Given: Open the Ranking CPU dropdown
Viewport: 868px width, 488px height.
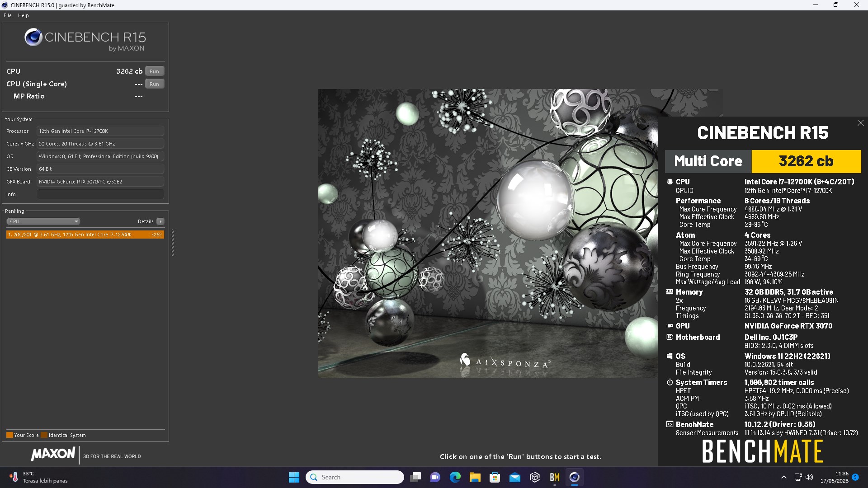Looking at the screenshot, I should [x=43, y=221].
